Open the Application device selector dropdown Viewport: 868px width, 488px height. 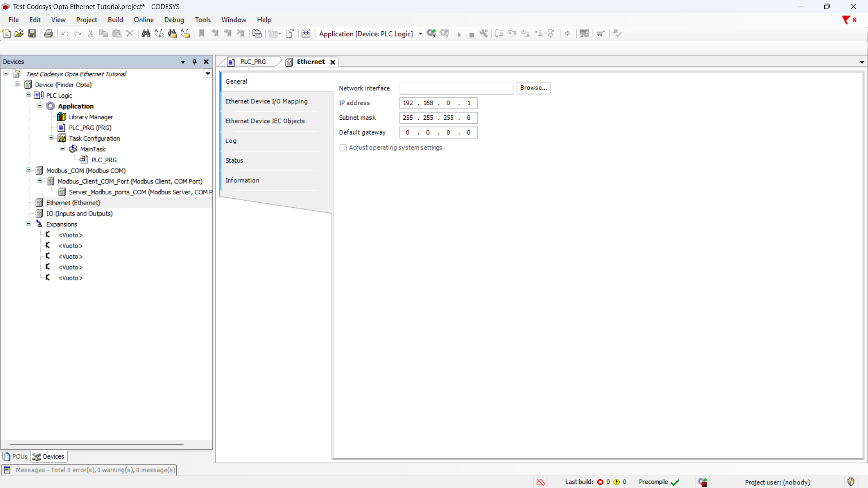(x=420, y=34)
